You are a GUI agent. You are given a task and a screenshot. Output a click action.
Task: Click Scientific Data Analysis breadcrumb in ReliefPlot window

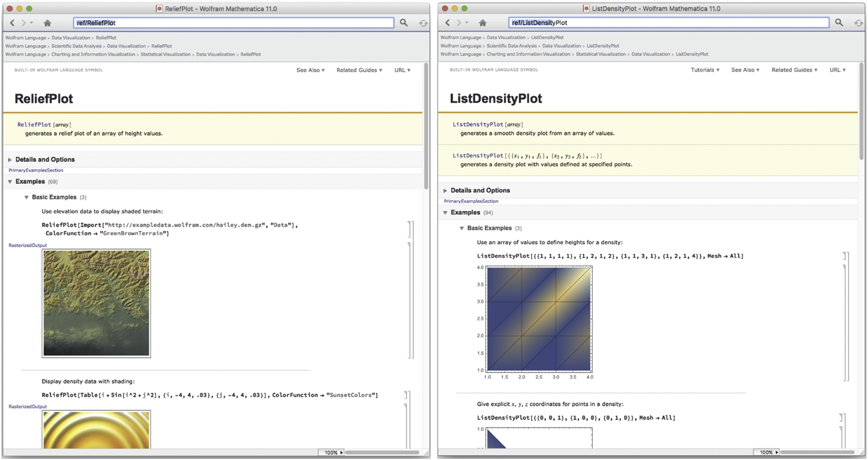(x=76, y=46)
